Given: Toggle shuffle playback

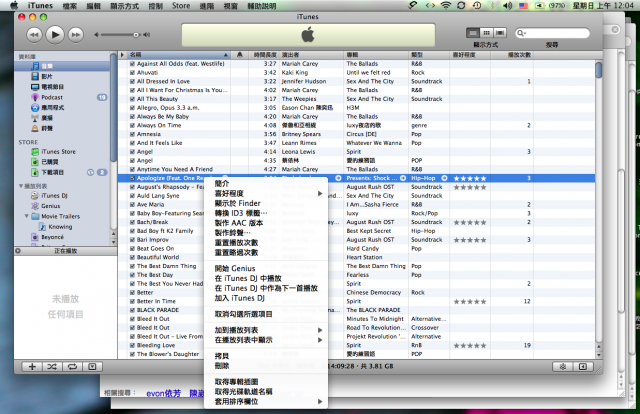Looking at the screenshot, I should click(52, 367).
